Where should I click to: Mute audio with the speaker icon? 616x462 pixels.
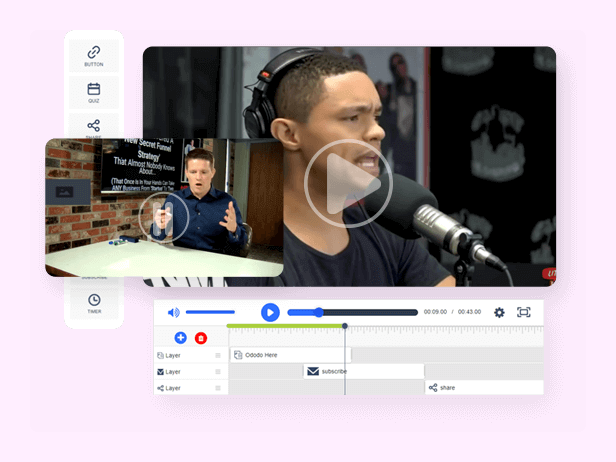[173, 312]
